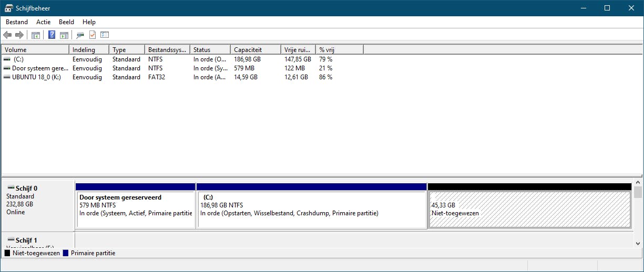
Task: Click the scroll-up arrow of the disk pane
Action: pos(638,182)
